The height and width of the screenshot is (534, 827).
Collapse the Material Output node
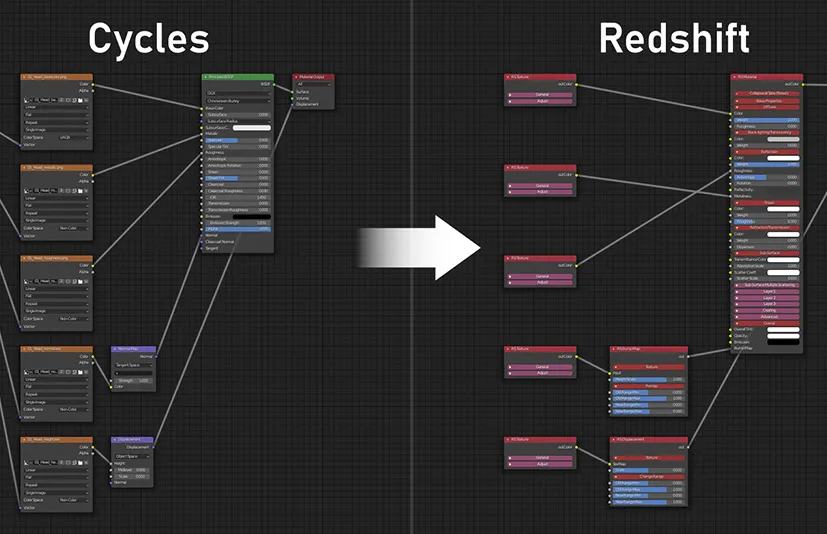(297, 77)
